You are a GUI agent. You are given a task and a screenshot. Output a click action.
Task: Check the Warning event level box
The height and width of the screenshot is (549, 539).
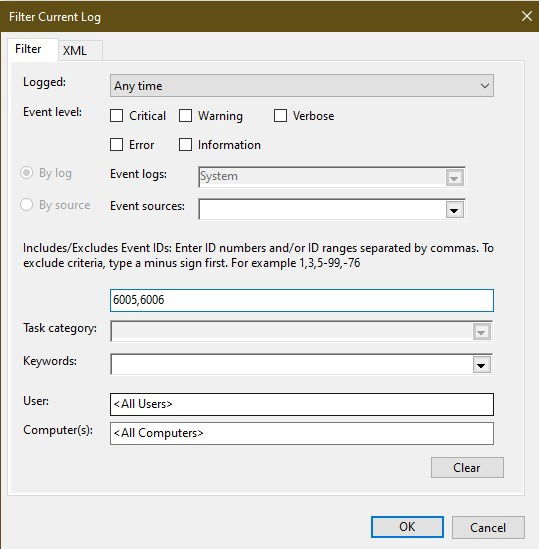[x=185, y=116]
